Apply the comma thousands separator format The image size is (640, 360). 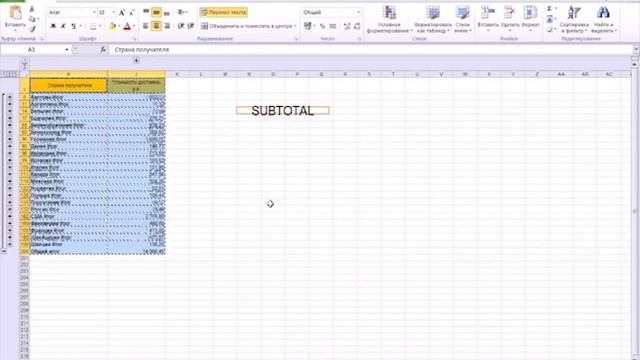[333, 26]
